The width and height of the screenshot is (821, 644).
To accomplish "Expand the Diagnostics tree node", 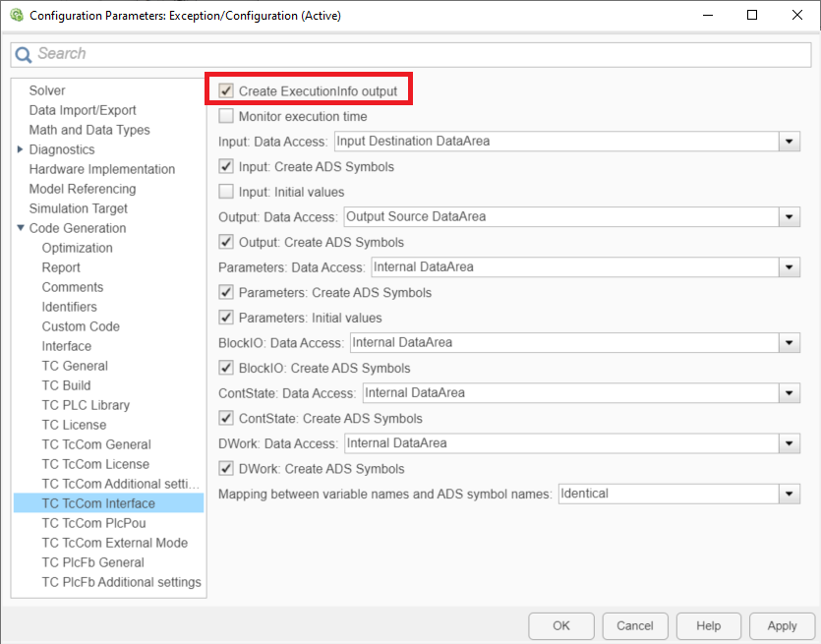I will coord(21,149).
